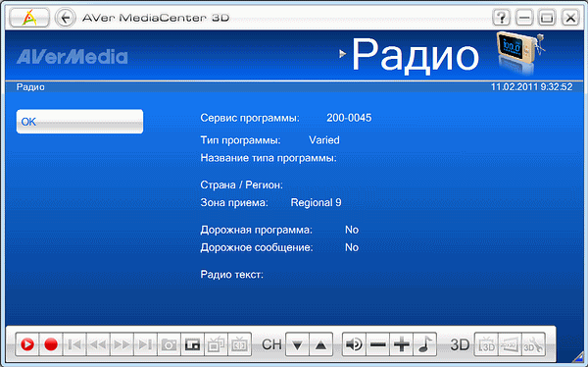Viewport: 588px width, 367px height.
Task: Click the TV aspect ratio icon
Action: pos(240,344)
